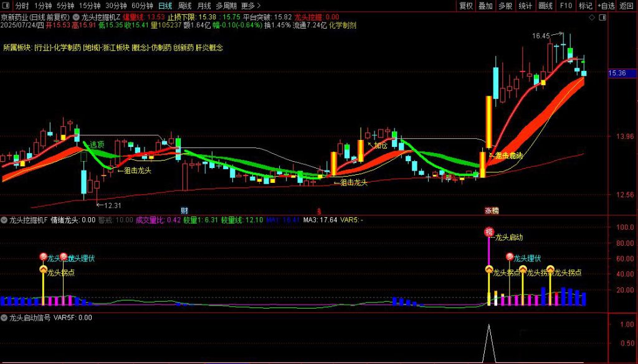
Task: Click the 12.31 low price label
Action: 112,205
